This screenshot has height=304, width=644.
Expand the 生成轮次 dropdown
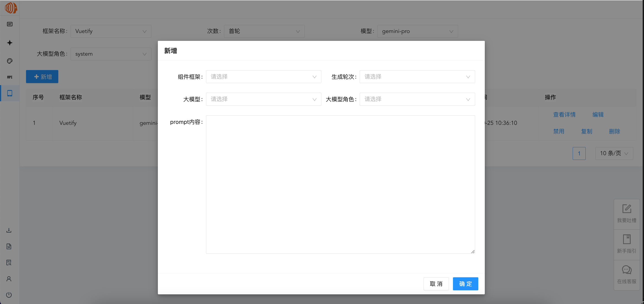417,77
